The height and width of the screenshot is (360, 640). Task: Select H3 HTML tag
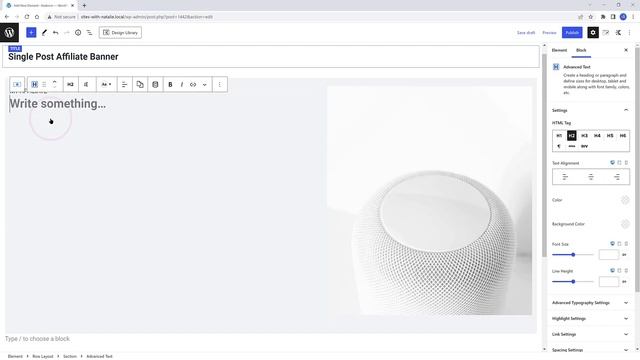click(584, 136)
